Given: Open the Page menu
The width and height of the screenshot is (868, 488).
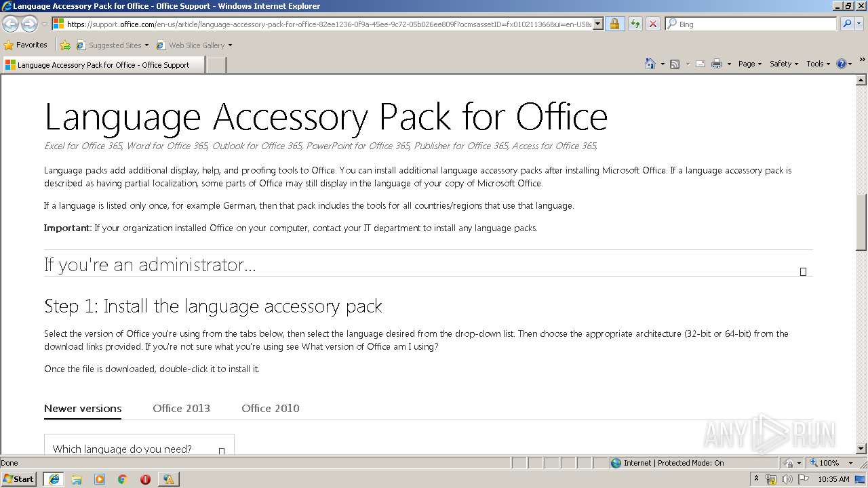Looking at the screenshot, I should coord(749,64).
